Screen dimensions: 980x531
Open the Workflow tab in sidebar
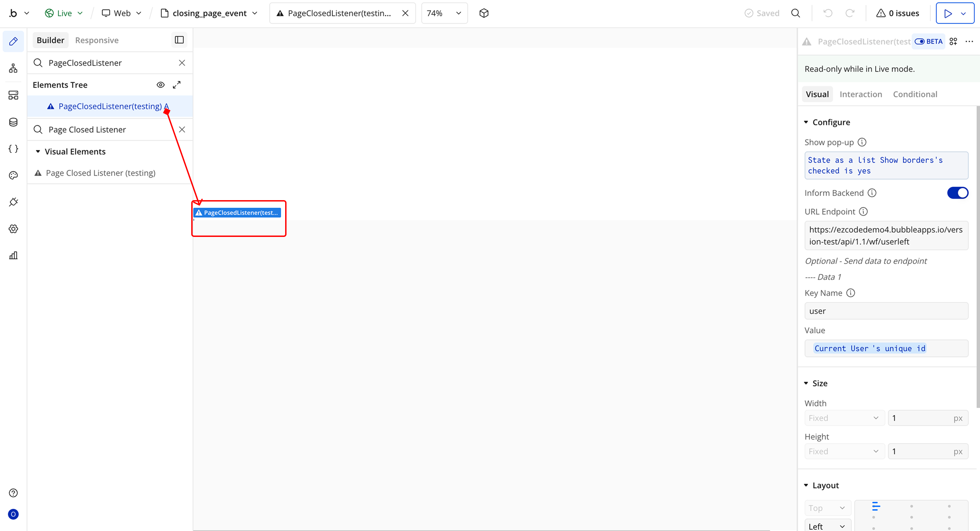13,68
